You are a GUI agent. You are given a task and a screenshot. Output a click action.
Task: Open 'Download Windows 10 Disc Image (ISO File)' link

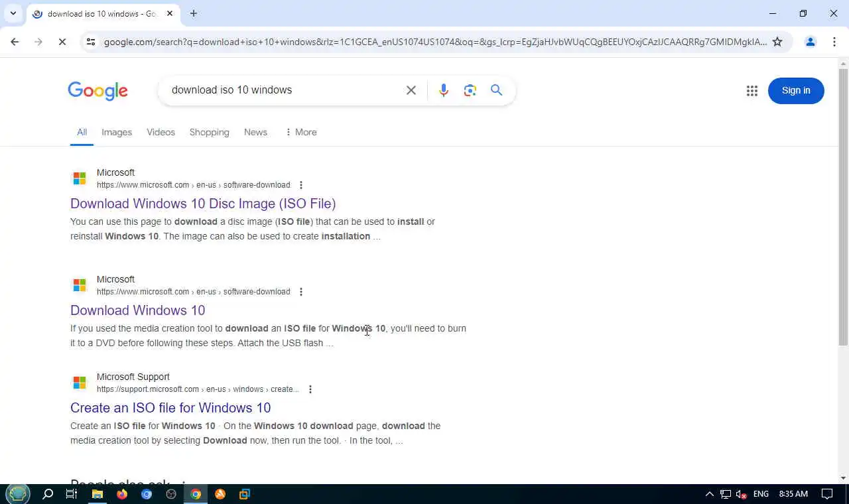pos(203,204)
